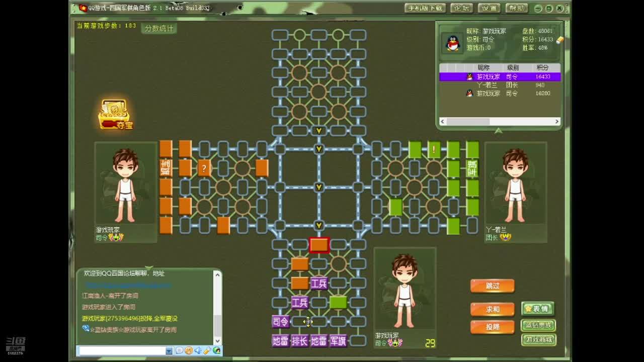Open the 游戏商城 game store button
This screenshot has height=362, width=644.
(538, 340)
